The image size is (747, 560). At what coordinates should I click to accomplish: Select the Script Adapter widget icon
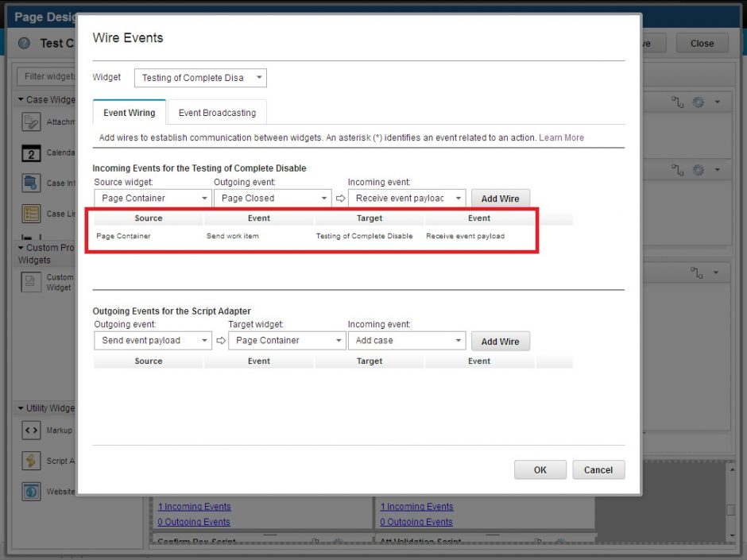click(x=30, y=460)
